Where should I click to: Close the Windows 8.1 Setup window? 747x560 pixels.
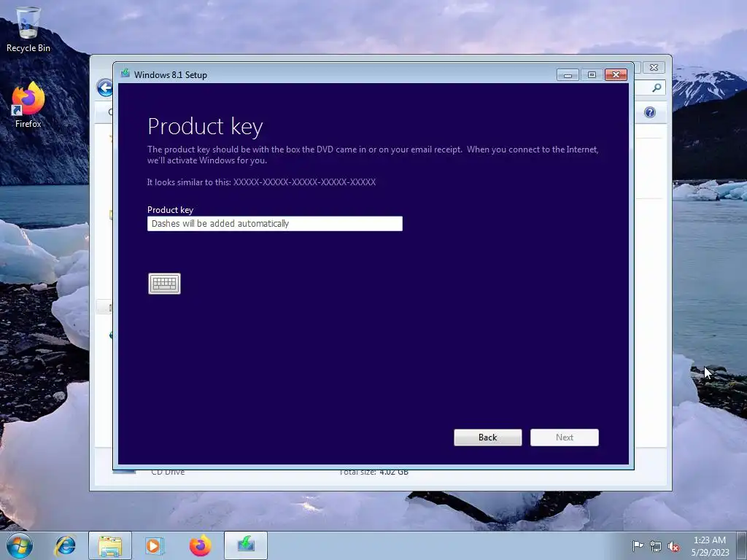(x=616, y=75)
